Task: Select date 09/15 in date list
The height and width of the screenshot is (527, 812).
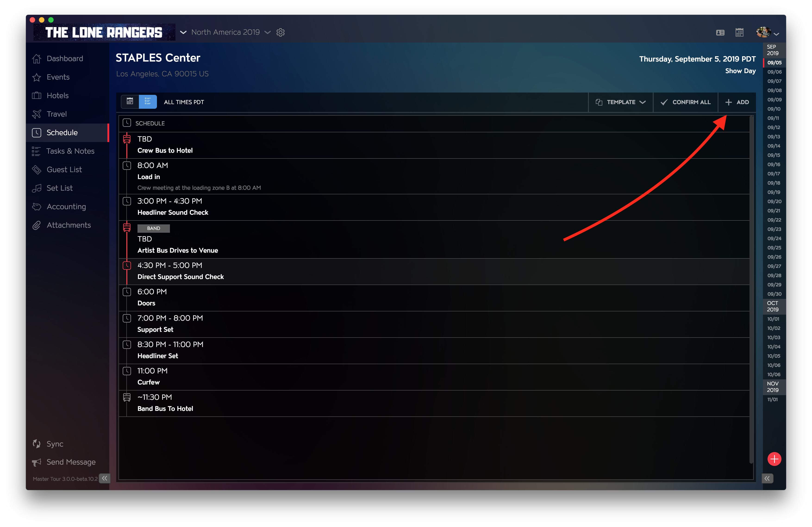Action: click(774, 155)
